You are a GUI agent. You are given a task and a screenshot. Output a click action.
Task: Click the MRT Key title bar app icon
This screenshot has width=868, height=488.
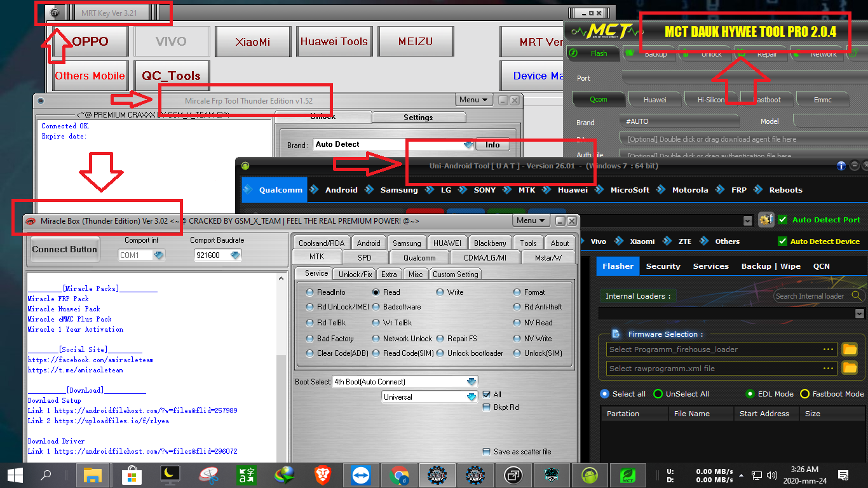[x=55, y=13]
